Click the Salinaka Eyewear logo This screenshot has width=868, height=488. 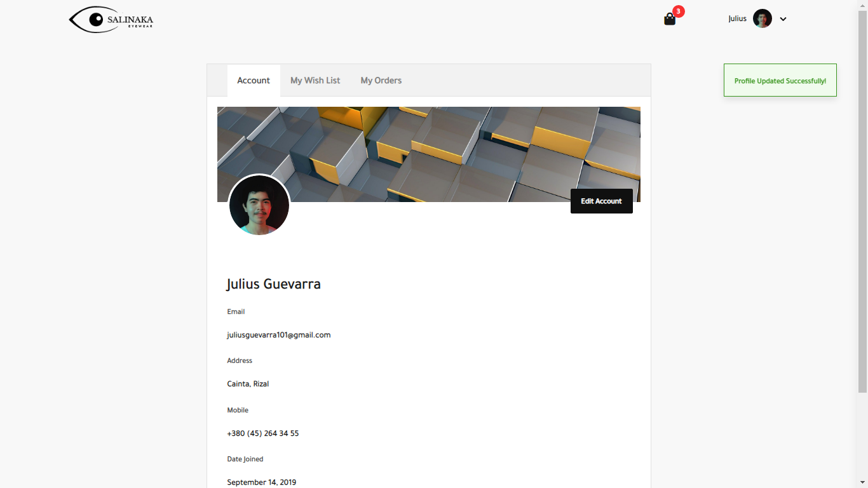111,20
